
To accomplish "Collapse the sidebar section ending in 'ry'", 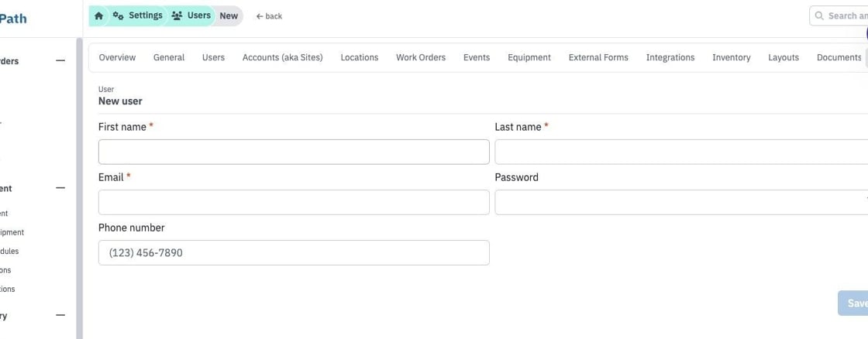I will pos(60,315).
